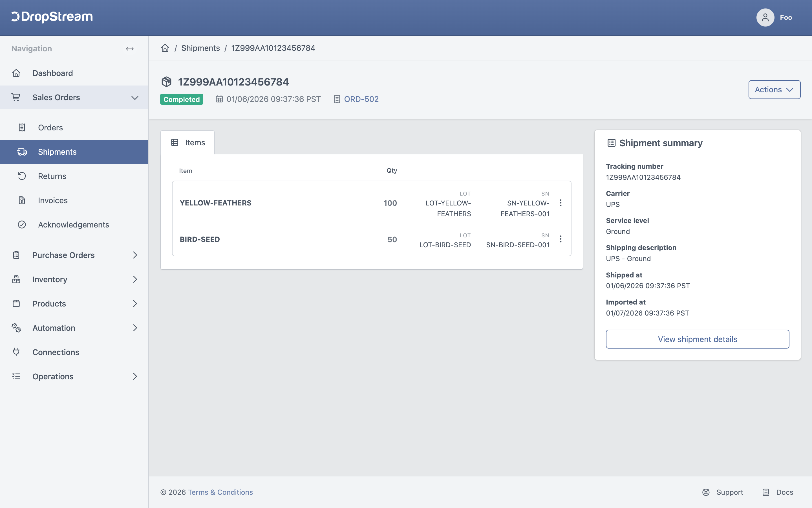Click the DropStream logo
Viewport: 812px width, 508px height.
[x=52, y=17]
